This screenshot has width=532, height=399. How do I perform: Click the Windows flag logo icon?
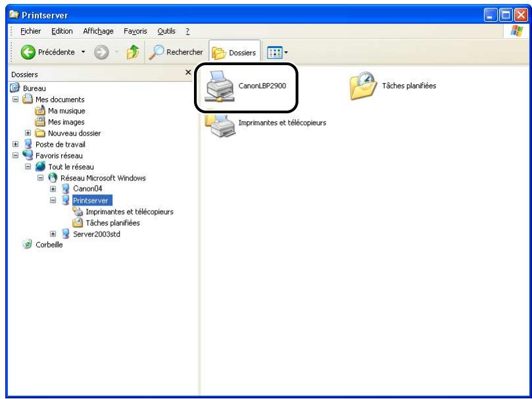(x=517, y=31)
